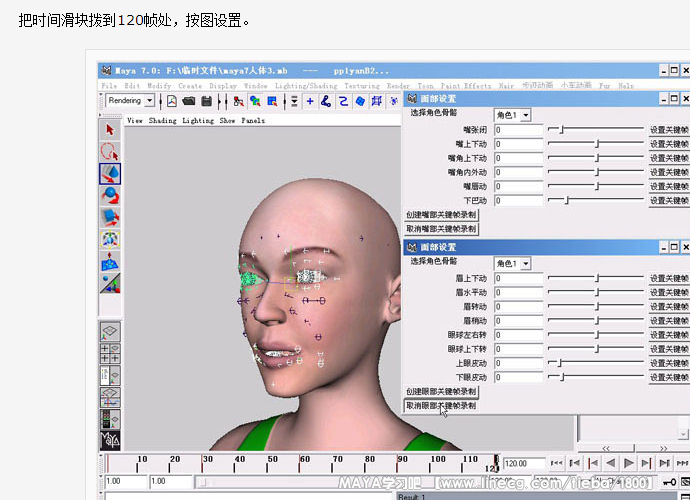
Task: Click 取消眼部关键帧录制 button
Action: 441,406
